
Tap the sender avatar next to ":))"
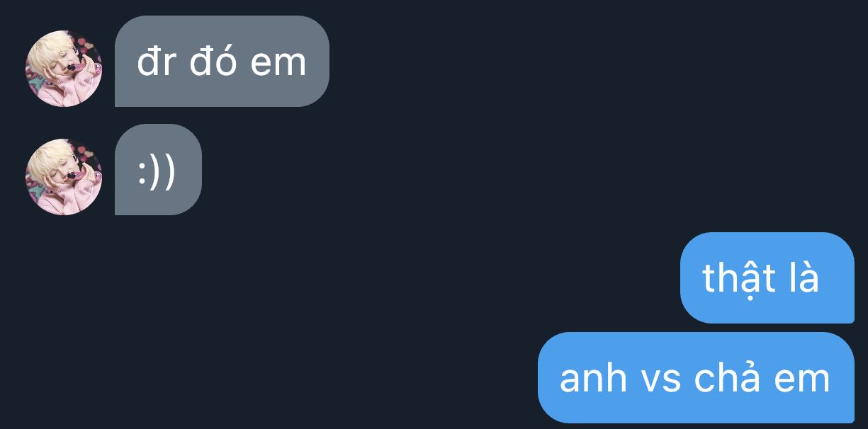(x=64, y=177)
